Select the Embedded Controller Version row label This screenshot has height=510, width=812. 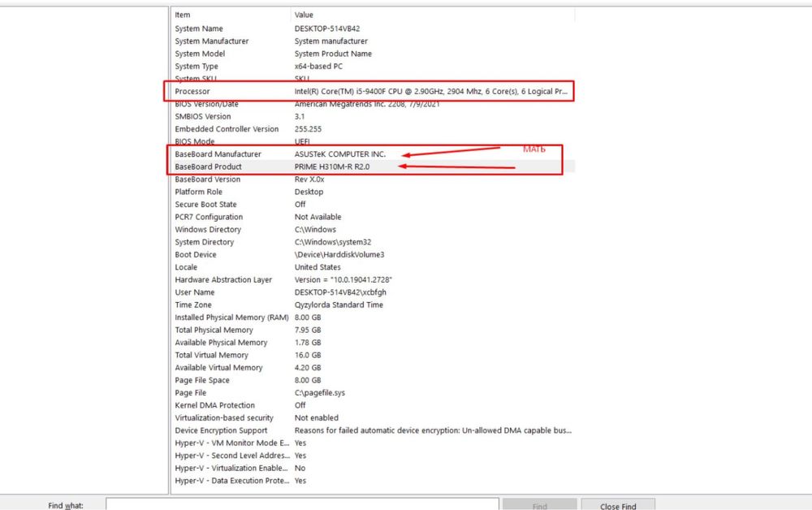(x=227, y=129)
